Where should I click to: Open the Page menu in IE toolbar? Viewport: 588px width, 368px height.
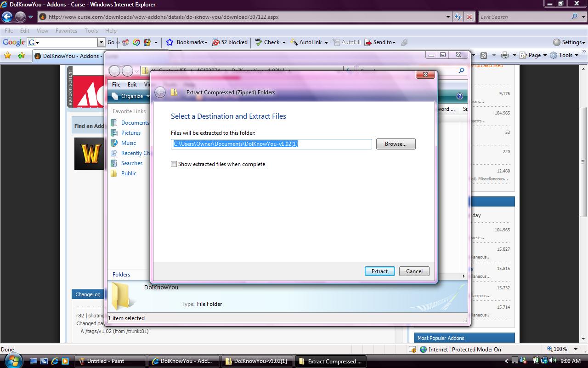click(x=533, y=55)
